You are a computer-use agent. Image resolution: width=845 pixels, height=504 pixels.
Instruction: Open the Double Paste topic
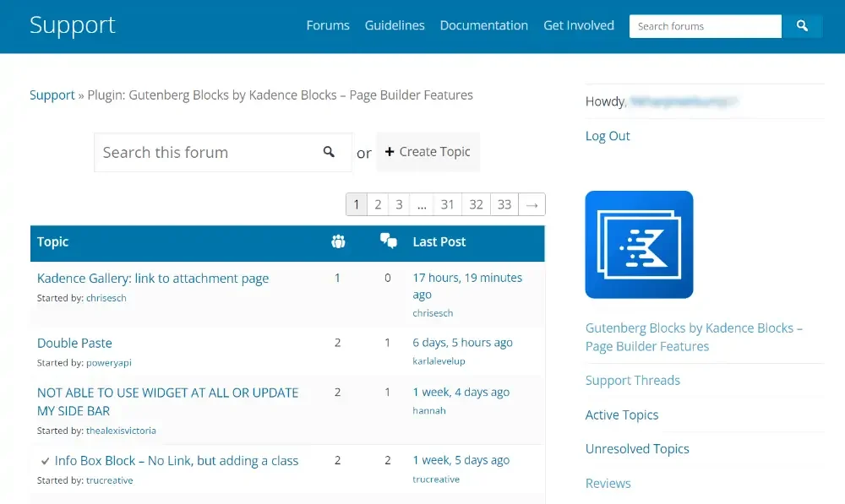point(74,343)
